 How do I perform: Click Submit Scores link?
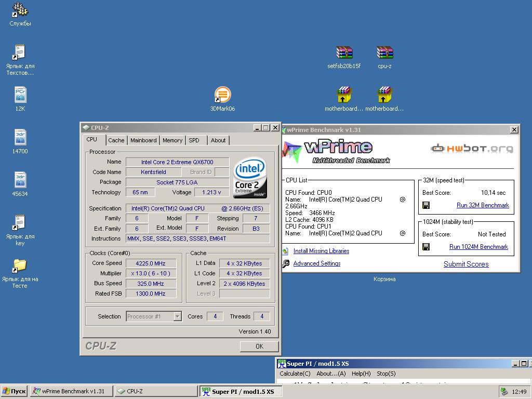(x=466, y=264)
